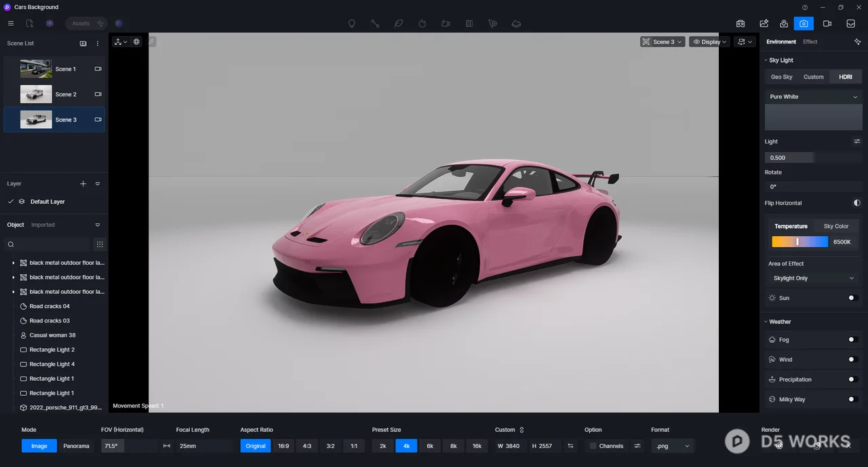Screen dimensions: 868x467
Task: Open the VR headset mode icon
Action: (741, 23)
